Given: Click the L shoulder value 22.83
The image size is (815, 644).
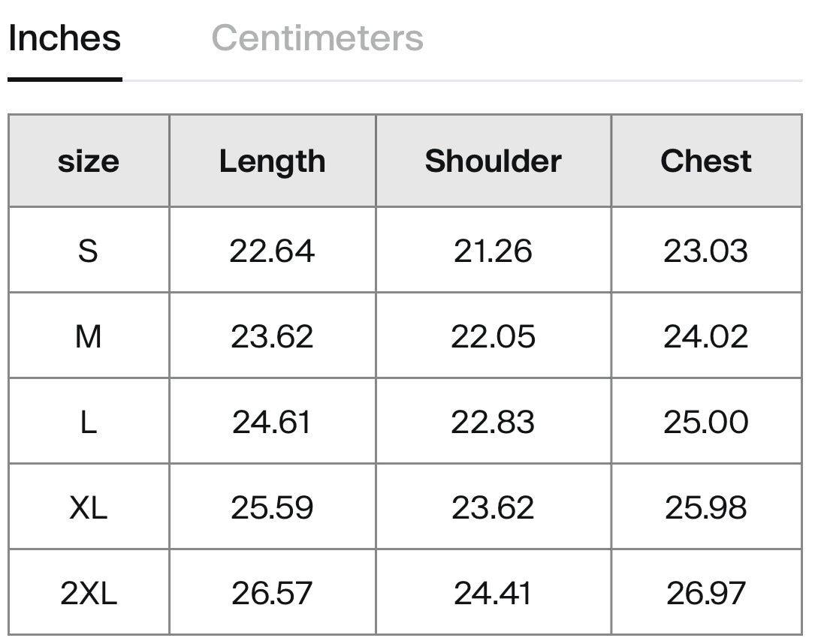Looking at the screenshot, I should (x=493, y=422).
